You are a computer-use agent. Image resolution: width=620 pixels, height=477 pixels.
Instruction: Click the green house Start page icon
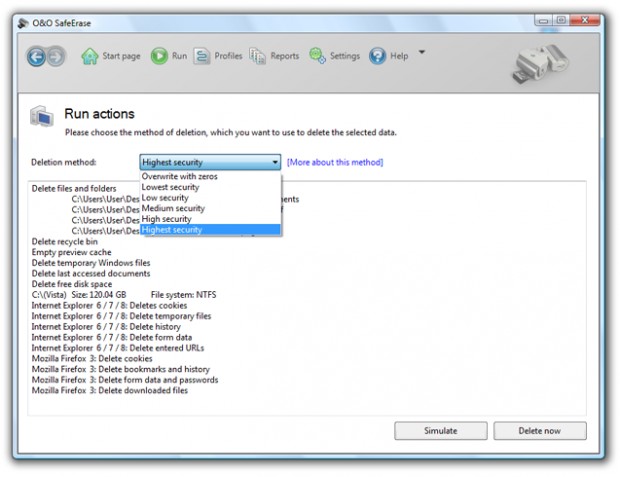click(x=90, y=56)
